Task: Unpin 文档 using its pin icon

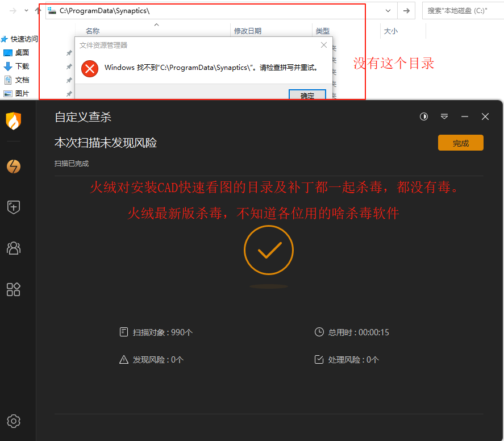Action: (69, 80)
